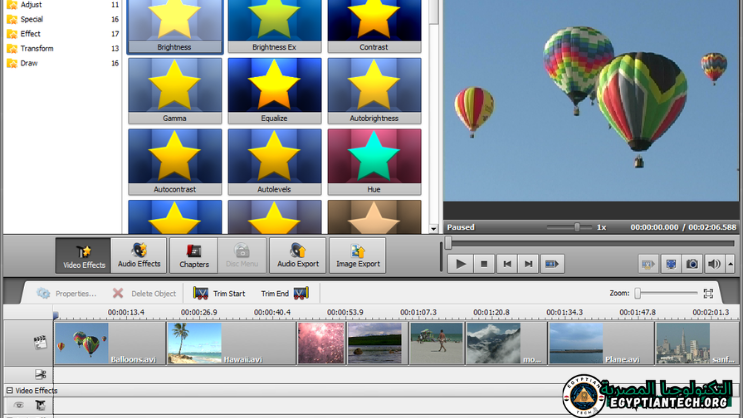Click the Chapters toolbar icon
The width and height of the screenshot is (743, 418).
[194, 255]
